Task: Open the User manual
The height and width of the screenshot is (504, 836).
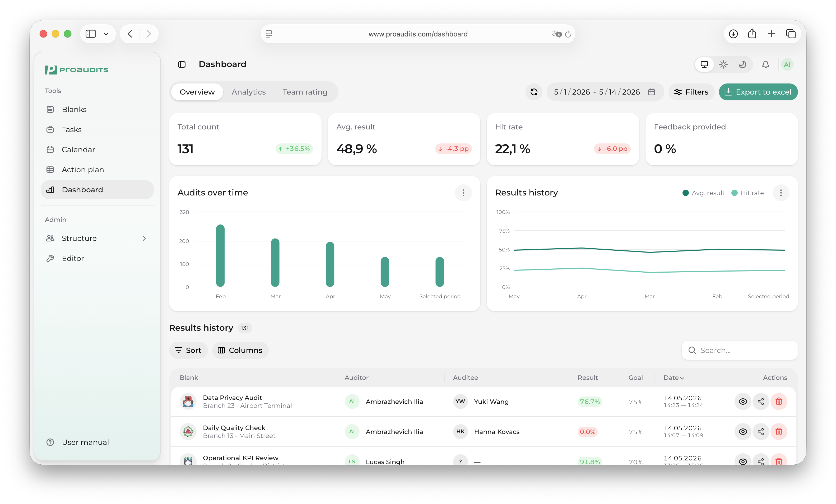Action: point(97,442)
